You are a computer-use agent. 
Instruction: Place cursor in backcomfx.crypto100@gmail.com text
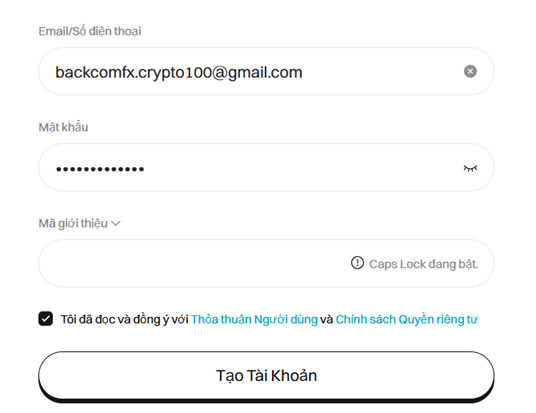[179, 72]
